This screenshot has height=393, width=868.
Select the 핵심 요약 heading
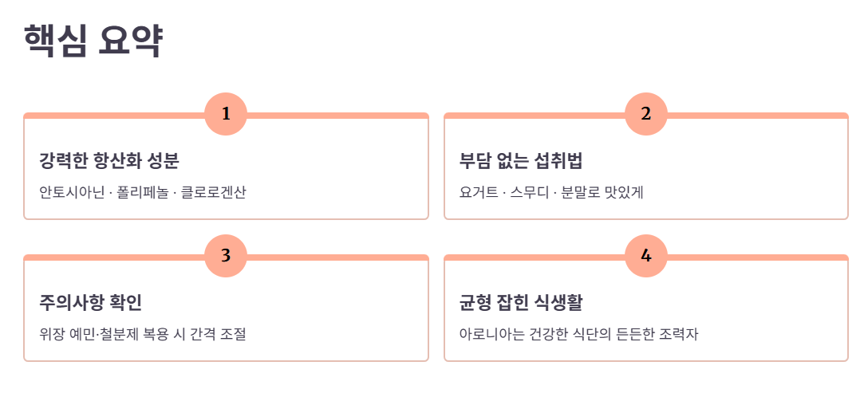(x=93, y=41)
